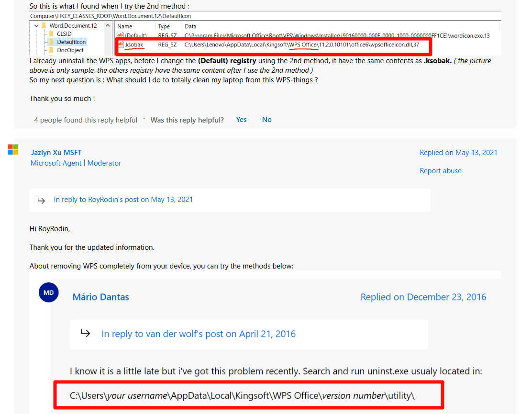The height and width of the screenshot is (414, 532).
Task: Click the Name column header
Action: pos(124,26)
